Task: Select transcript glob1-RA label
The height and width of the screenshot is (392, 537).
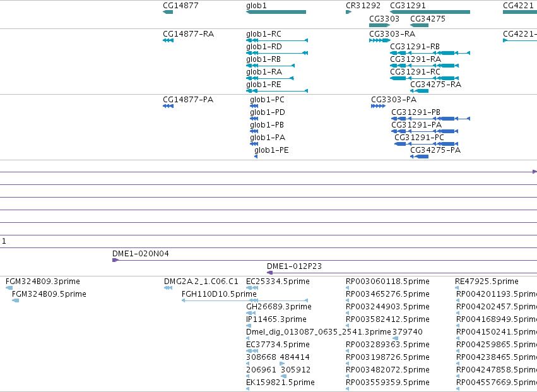Action: tap(264, 72)
